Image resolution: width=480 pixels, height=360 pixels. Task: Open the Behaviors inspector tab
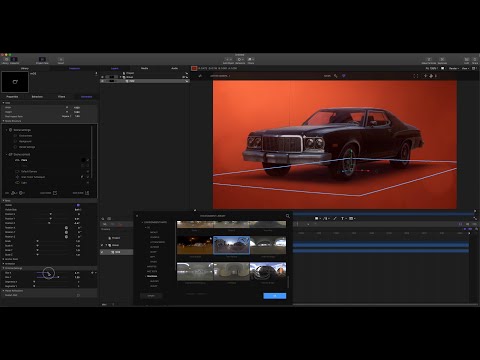[37, 97]
